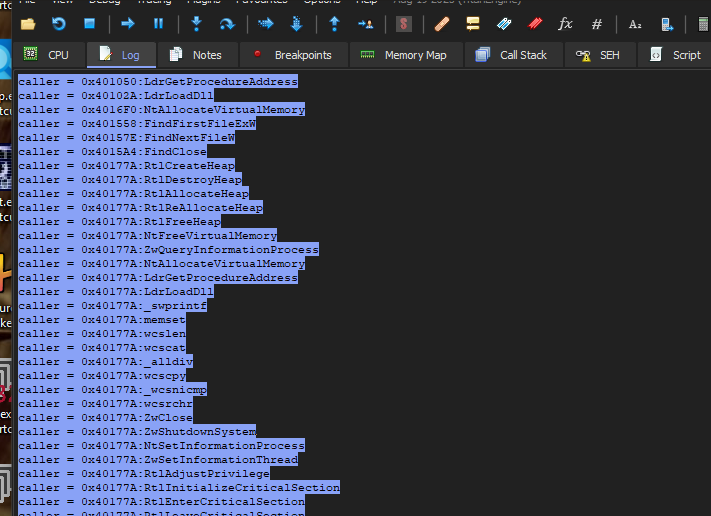
Task: Open Bookmarks with the red tags icon
Action: click(x=535, y=24)
